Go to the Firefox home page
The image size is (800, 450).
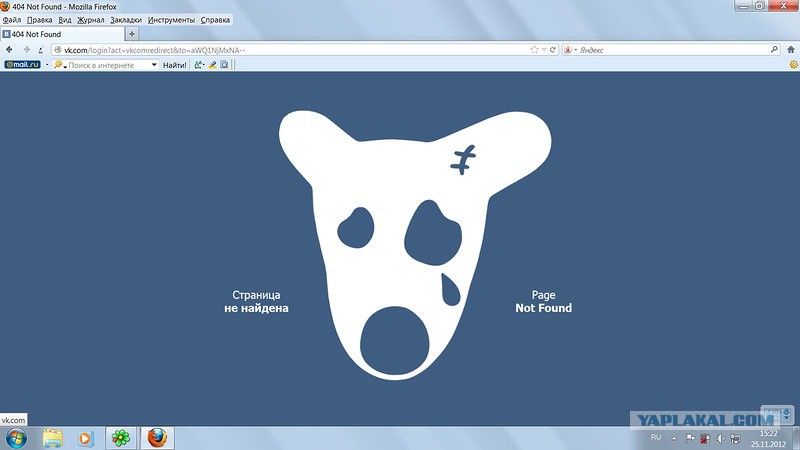click(x=791, y=49)
